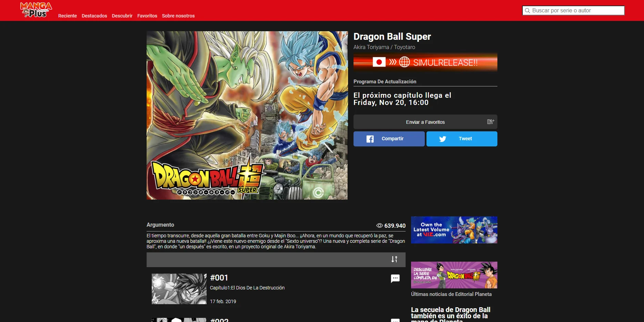
Task: Open the Favoritos page
Action: pos(147,16)
